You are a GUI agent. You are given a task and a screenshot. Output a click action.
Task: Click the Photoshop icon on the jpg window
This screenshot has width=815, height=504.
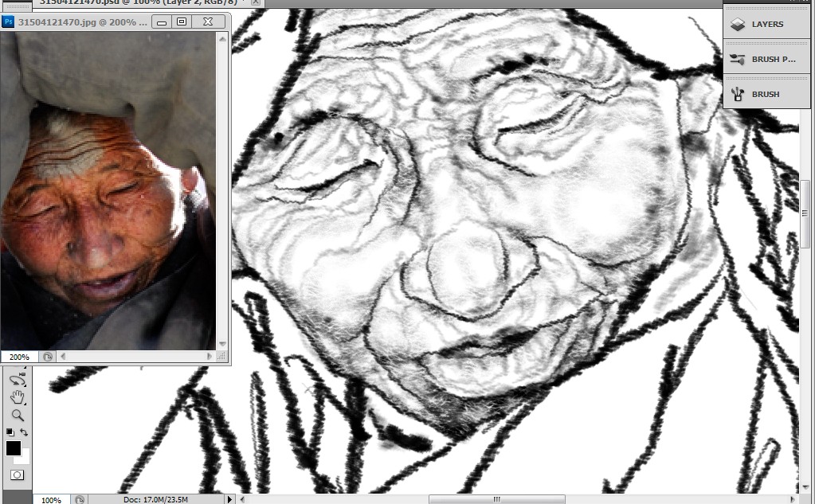click(x=8, y=21)
